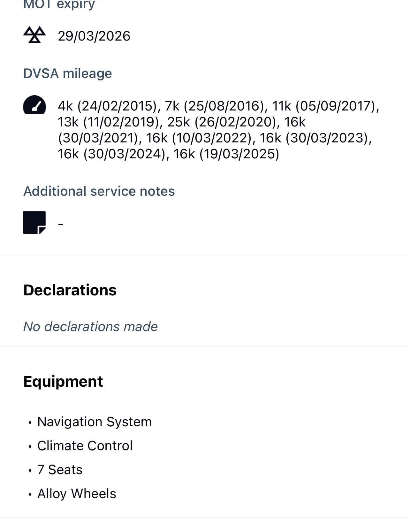Click the MOT expiry label

tap(59, 5)
